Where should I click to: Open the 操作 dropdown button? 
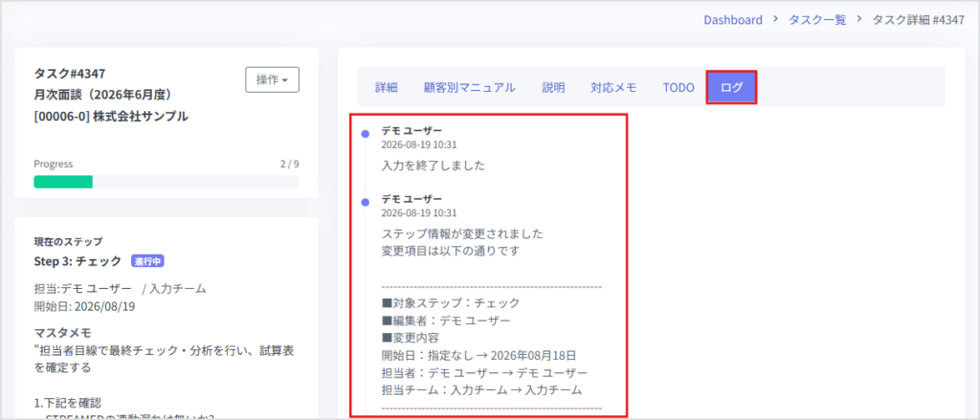pos(272,80)
